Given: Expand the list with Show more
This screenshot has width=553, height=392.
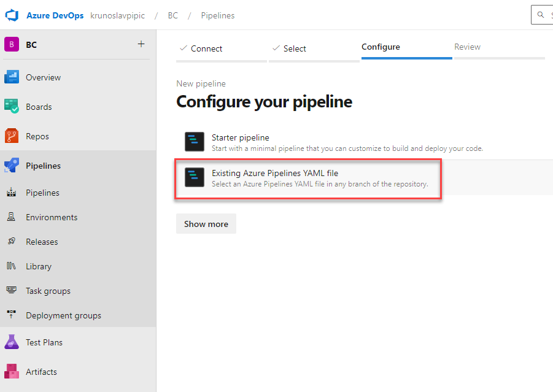Looking at the screenshot, I should click(x=206, y=223).
